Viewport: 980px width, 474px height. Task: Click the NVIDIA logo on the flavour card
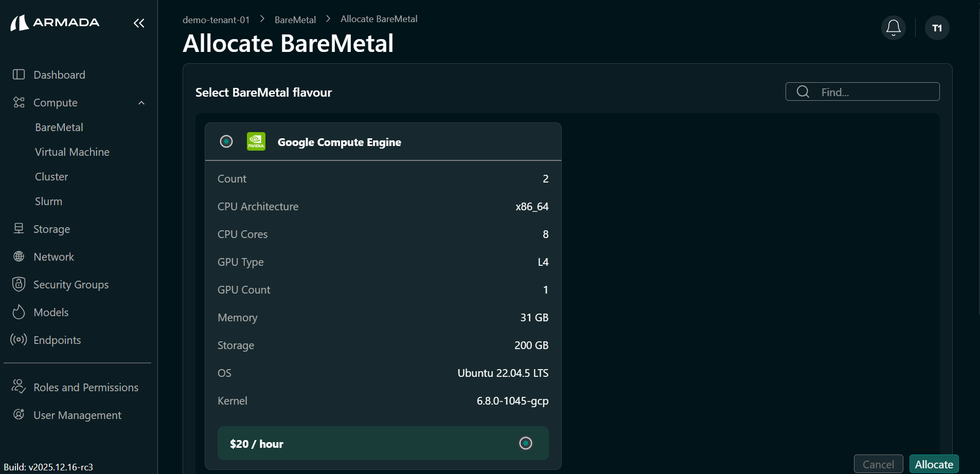[256, 141]
